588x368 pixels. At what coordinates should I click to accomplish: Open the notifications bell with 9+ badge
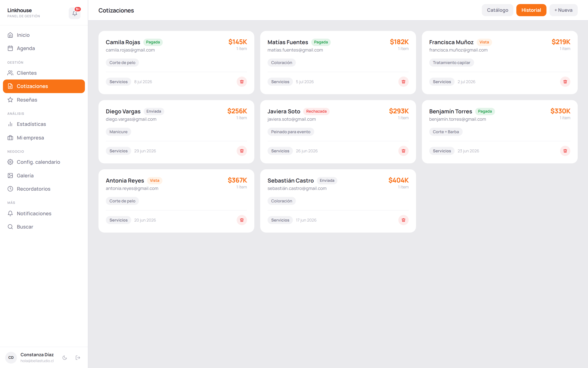75,13
